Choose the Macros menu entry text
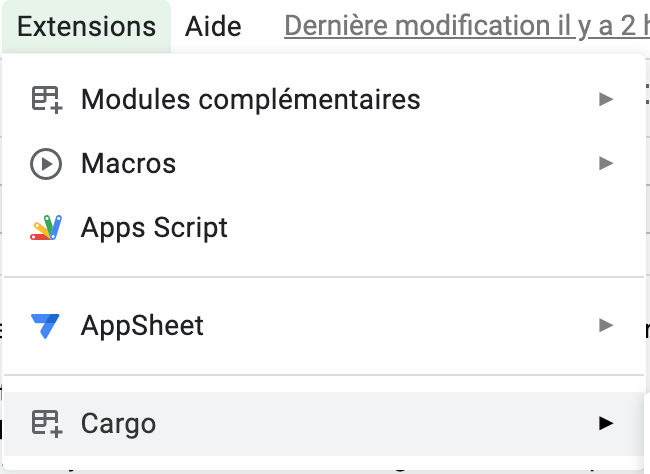This screenshot has width=650, height=474. (x=128, y=163)
